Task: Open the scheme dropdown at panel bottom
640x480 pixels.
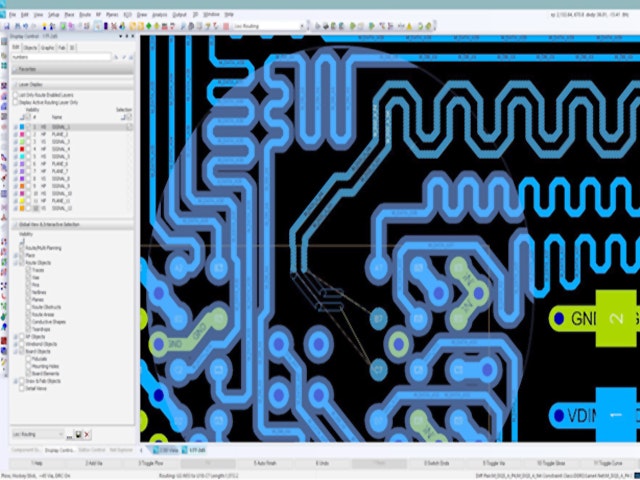Action: [60, 434]
